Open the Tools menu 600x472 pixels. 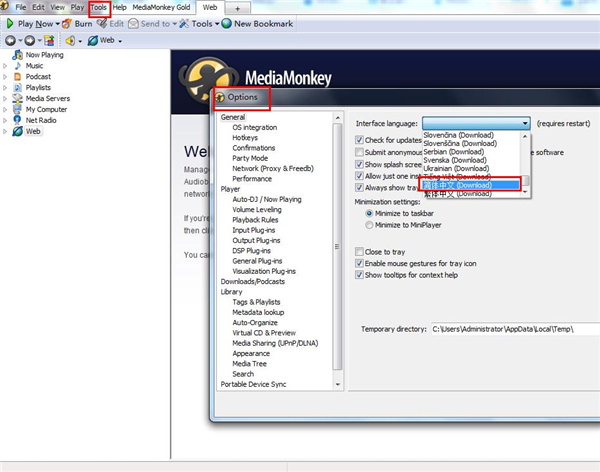click(99, 7)
